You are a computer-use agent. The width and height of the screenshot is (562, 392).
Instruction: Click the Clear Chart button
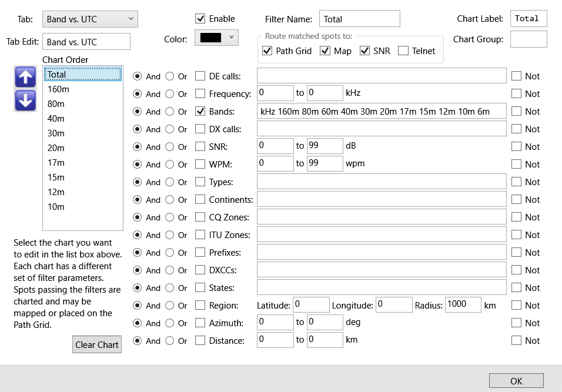[x=97, y=344]
